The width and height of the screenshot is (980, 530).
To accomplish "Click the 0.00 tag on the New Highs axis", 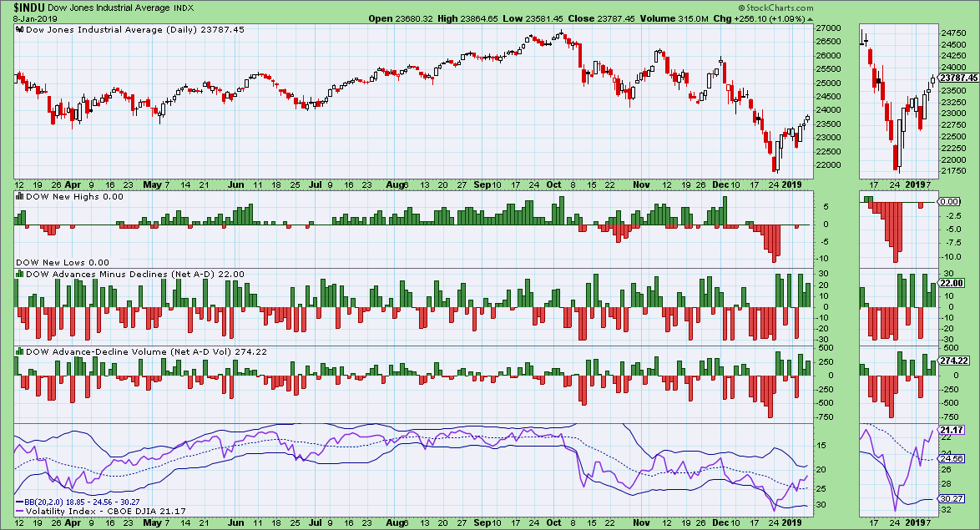I will pyautogui.click(x=949, y=201).
